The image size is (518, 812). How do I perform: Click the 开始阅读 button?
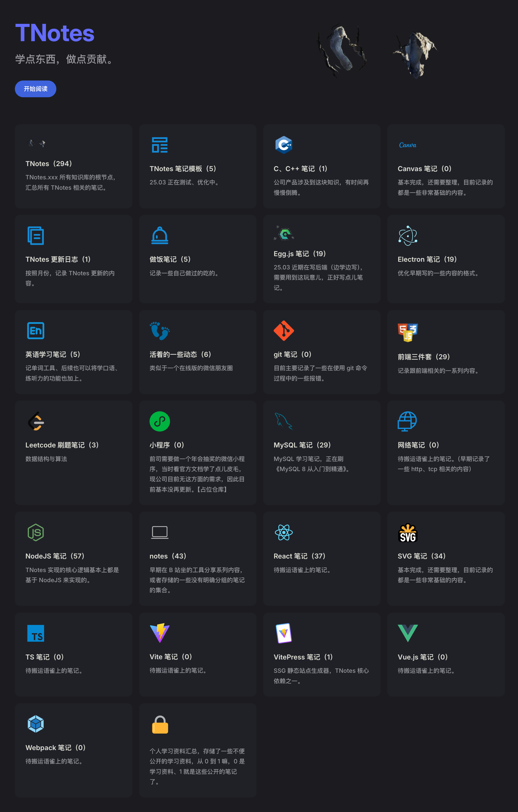tap(35, 89)
